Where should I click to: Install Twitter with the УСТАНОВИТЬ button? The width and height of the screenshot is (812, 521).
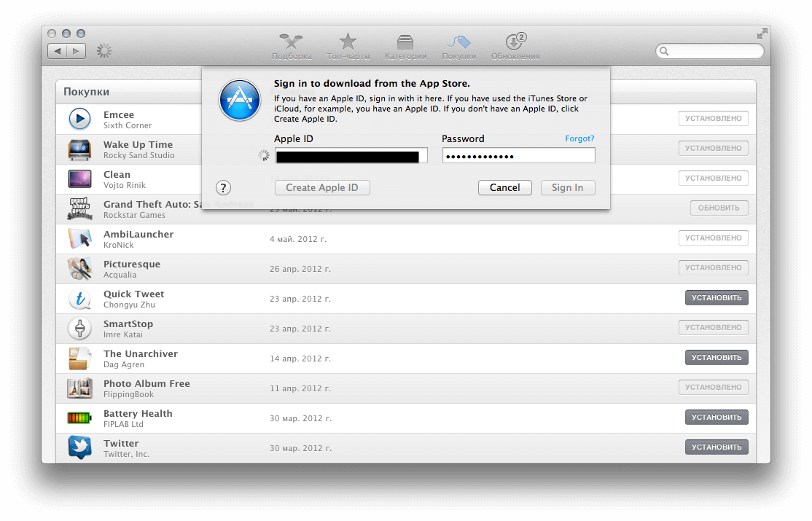tap(717, 447)
